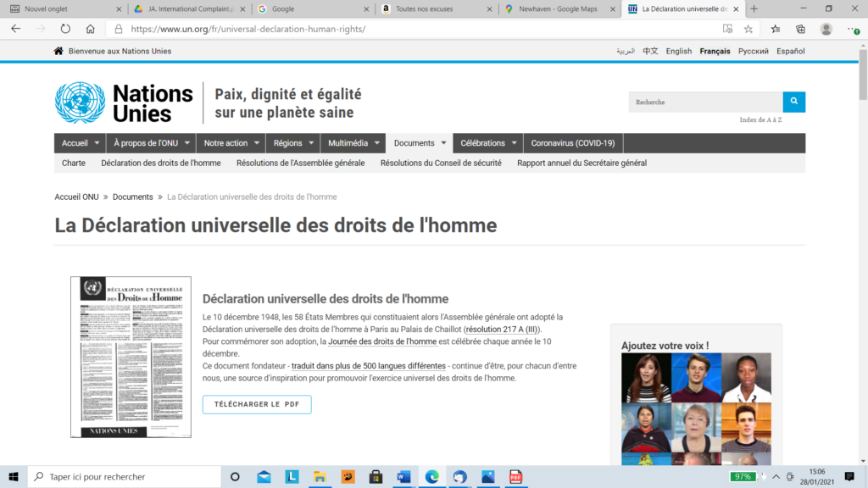Open Windows Start menu

pyautogui.click(x=14, y=476)
